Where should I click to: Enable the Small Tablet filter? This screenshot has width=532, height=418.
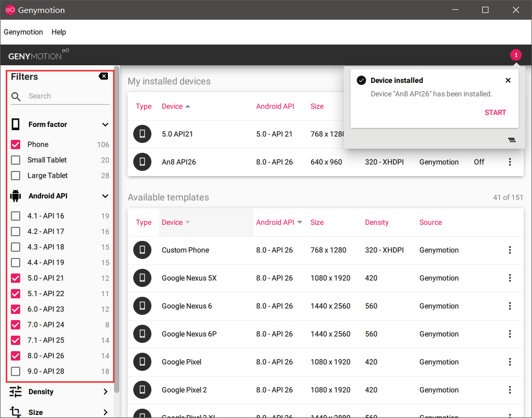tap(16, 160)
